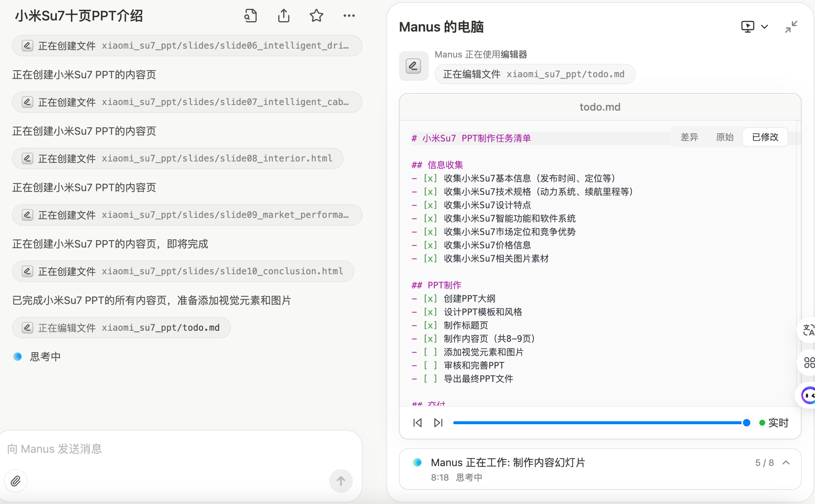Click the todo.md chip in Manus computer panel
Screen dimensions: 815x504
coord(535,74)
